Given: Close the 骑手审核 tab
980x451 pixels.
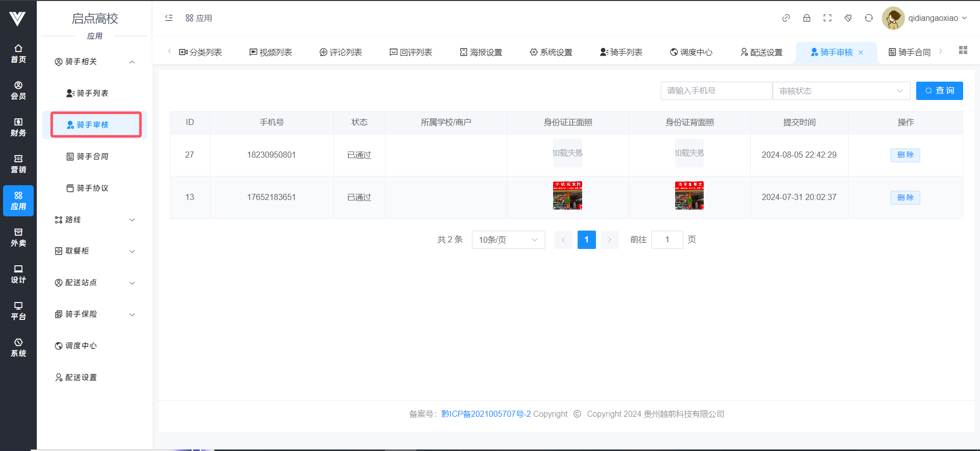Looking at the screenshot, I should click(861, 53).
